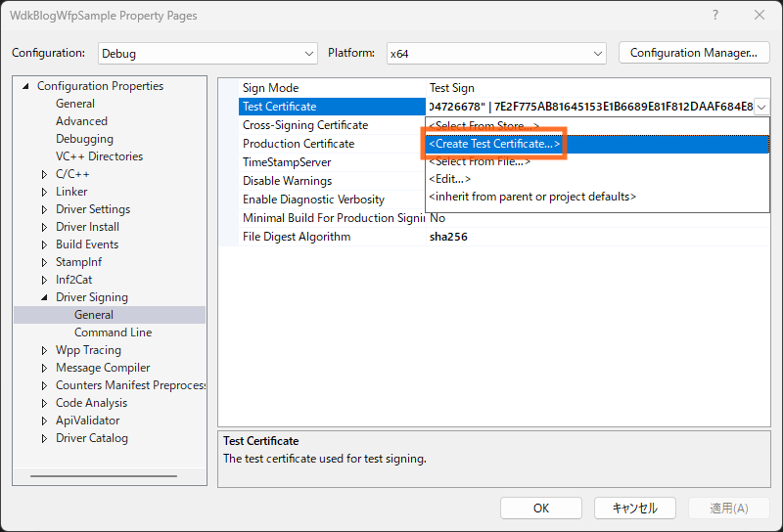The image size is (783, 532).
Task: Collapse the Driver Signing node
Action: [44, 297]
